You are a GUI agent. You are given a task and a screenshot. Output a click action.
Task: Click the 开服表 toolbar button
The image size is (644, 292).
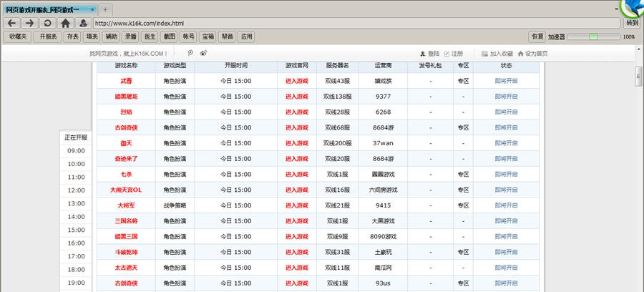coord(48,36)
